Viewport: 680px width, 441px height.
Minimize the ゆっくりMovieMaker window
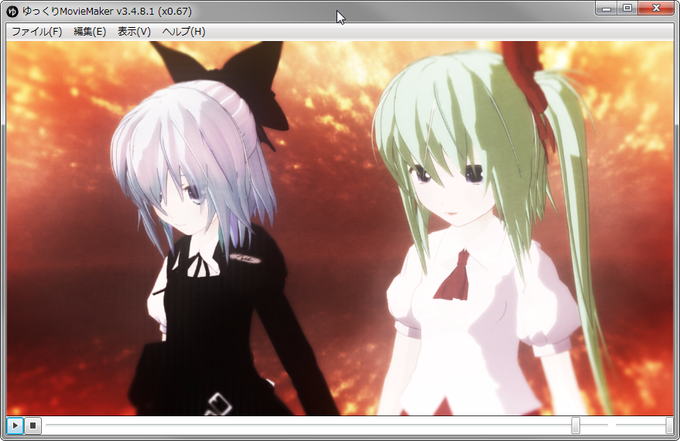pyautogui.click(x=606, y=8)
